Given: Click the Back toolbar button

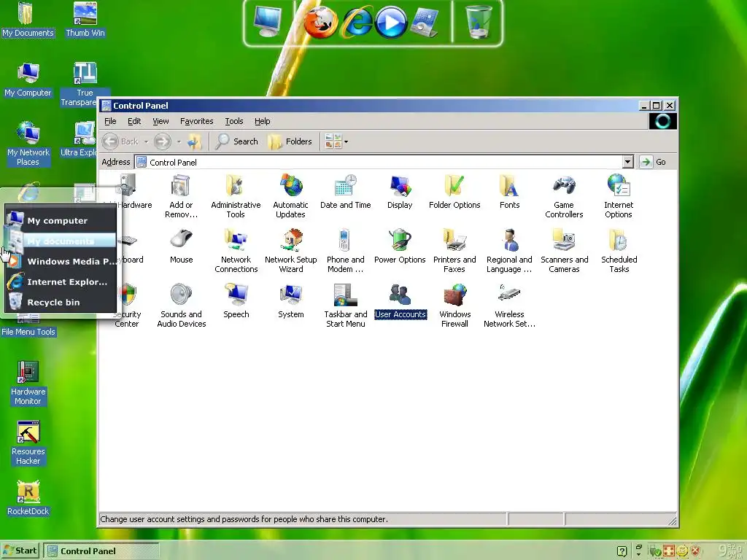Looking at the screenshot, I should 120,141.
